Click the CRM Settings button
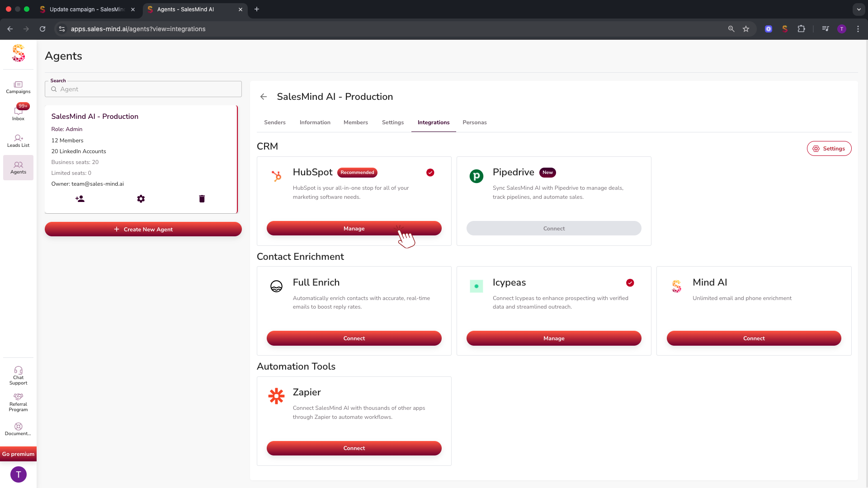Image resolution: width=868 pixels, height=488 pixels. tap(829, 149)
